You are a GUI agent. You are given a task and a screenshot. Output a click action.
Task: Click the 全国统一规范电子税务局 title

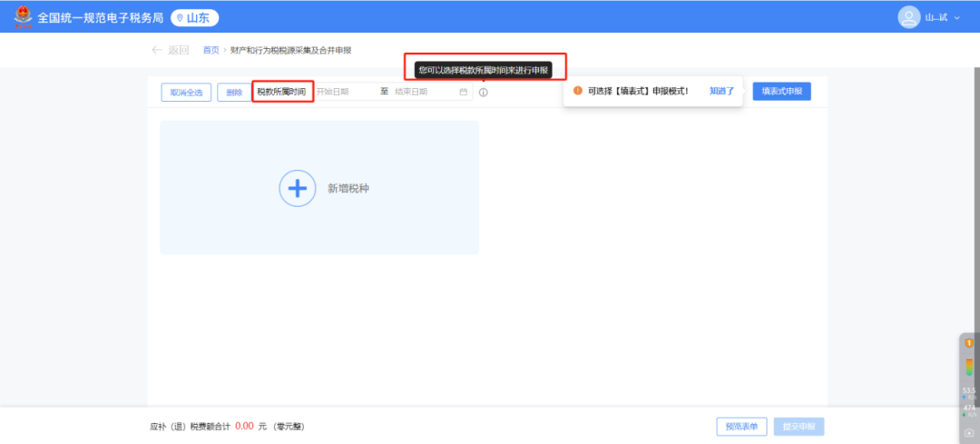[100, 17]
